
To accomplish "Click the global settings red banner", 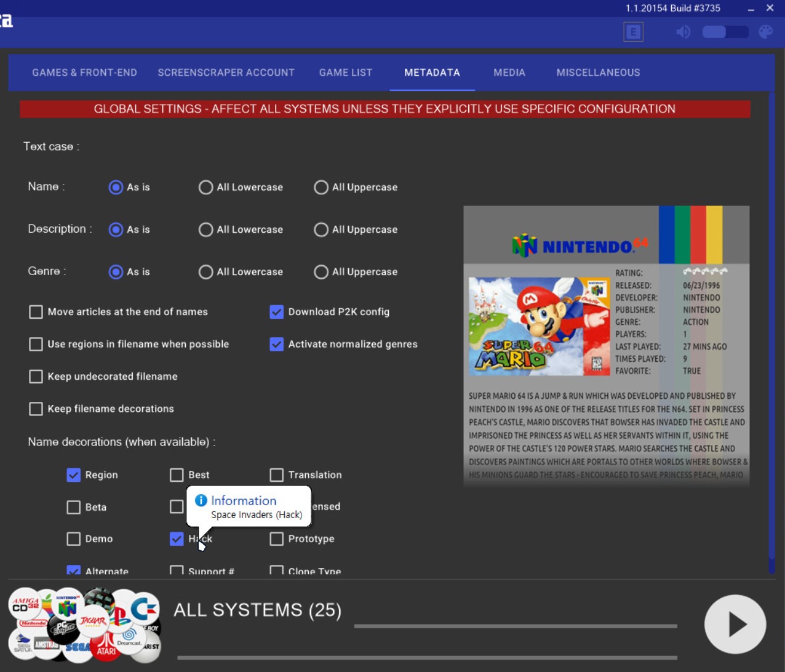I will click(x=385, y=109).
